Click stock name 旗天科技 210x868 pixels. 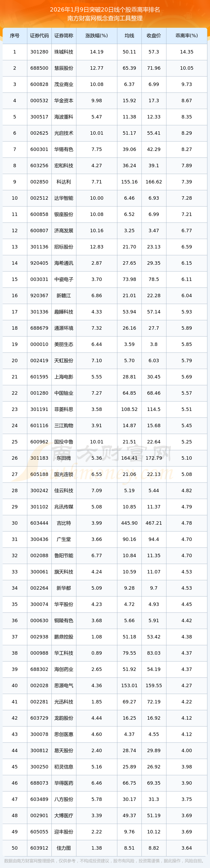(x=64, y=572)
